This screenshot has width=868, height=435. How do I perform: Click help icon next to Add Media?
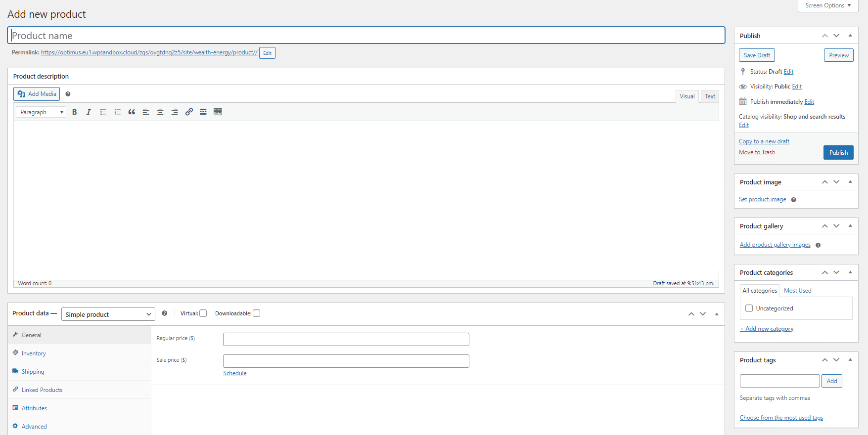[x=68, y=94]
